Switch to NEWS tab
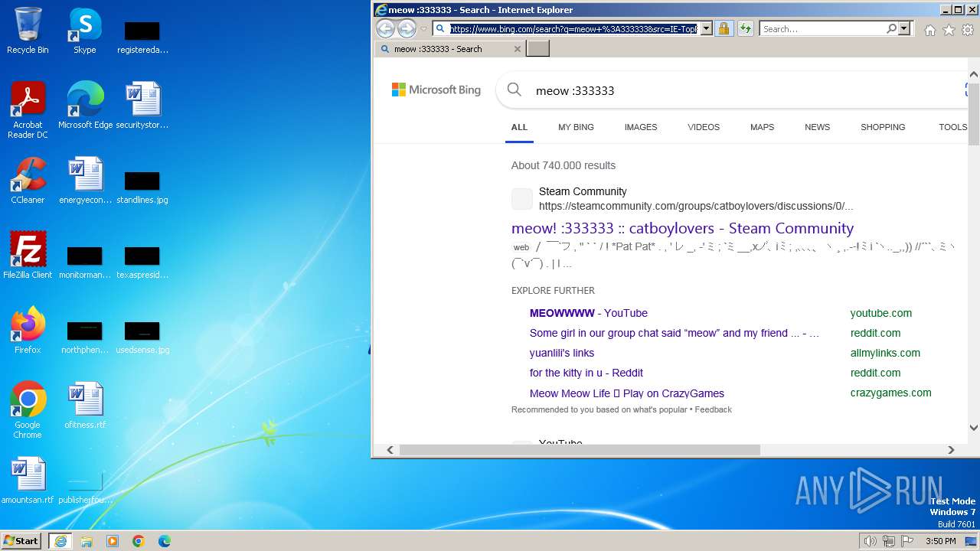Screen dimensions: 980x551 [x=817, y=127]
